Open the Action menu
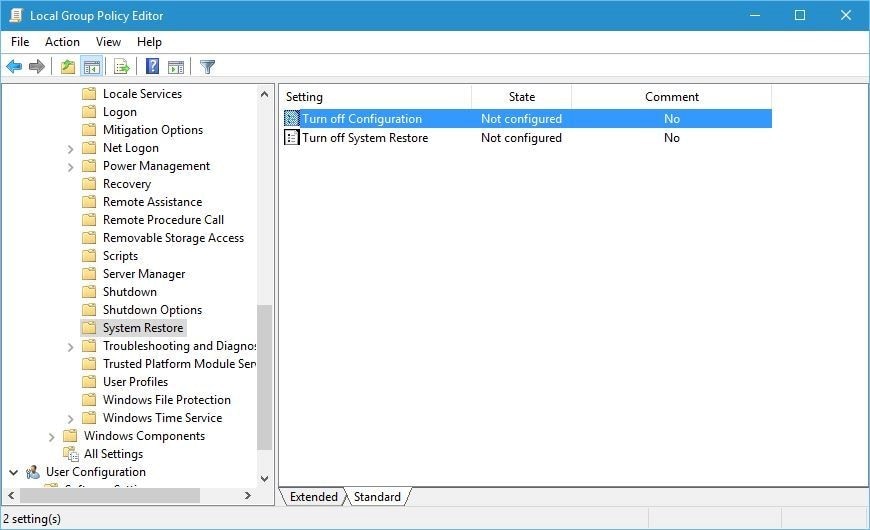The height and width of the screenshot is (530, 870). [62, 42]
